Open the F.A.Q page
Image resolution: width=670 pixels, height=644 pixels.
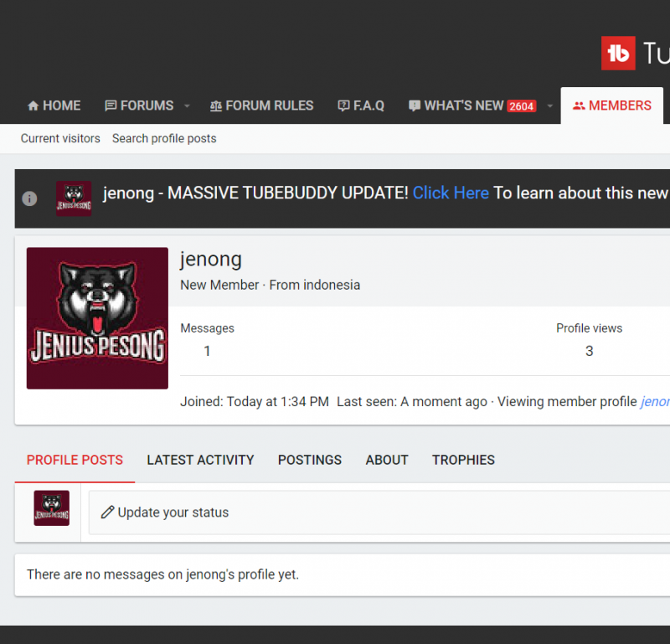(361, 106)
